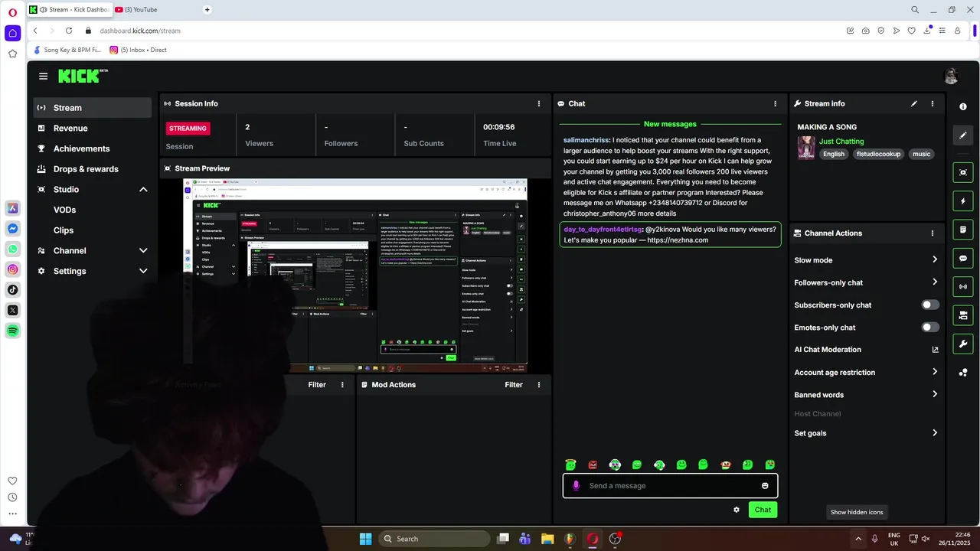The image size is (980, 551).
Task: Insert the halo angel emote
Action: click(570, 465)
